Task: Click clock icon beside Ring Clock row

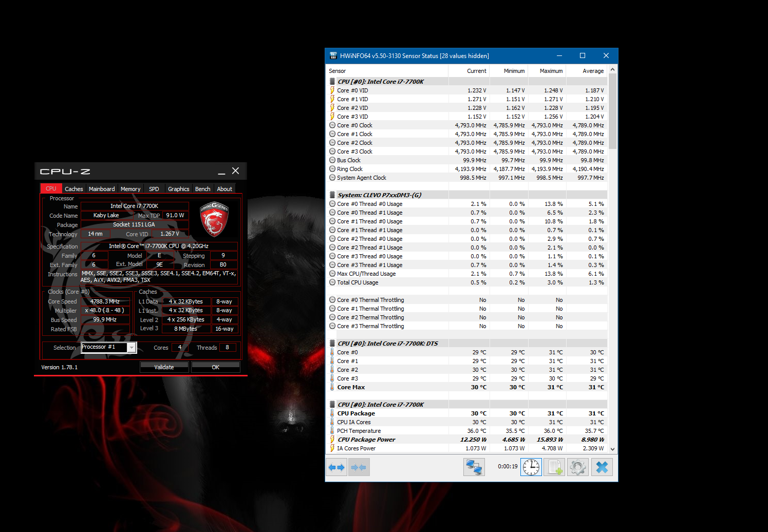Action: tap(332, 169)
